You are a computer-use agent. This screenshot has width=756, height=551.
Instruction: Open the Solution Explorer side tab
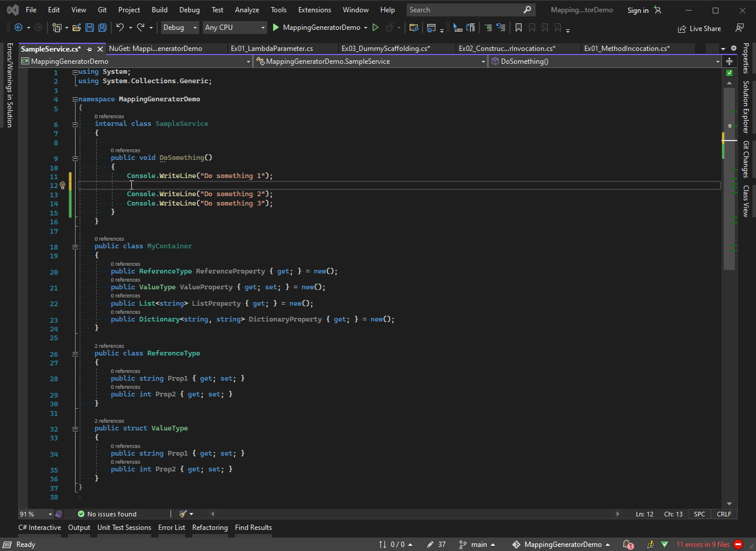pos(746,107)
